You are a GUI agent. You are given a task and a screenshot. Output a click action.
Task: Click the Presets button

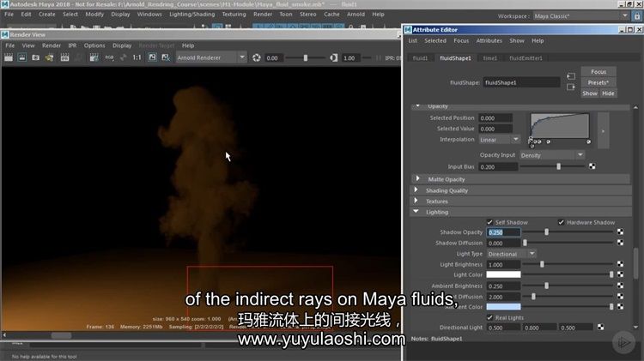[598, 82]
